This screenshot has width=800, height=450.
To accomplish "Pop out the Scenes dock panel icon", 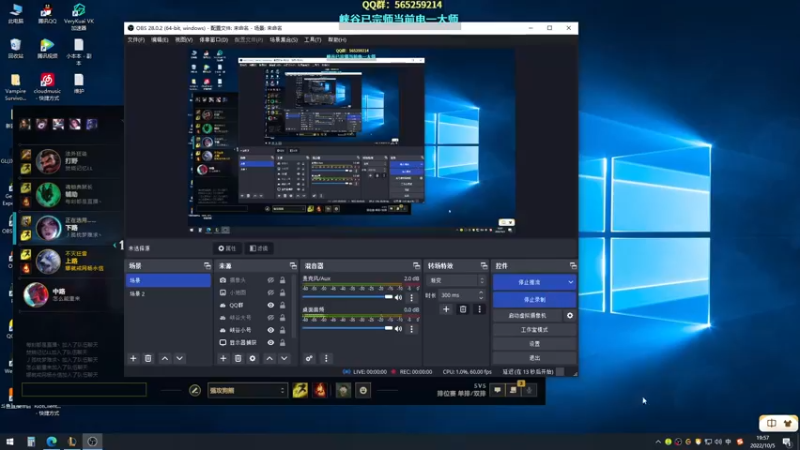I will coord(207,266).
